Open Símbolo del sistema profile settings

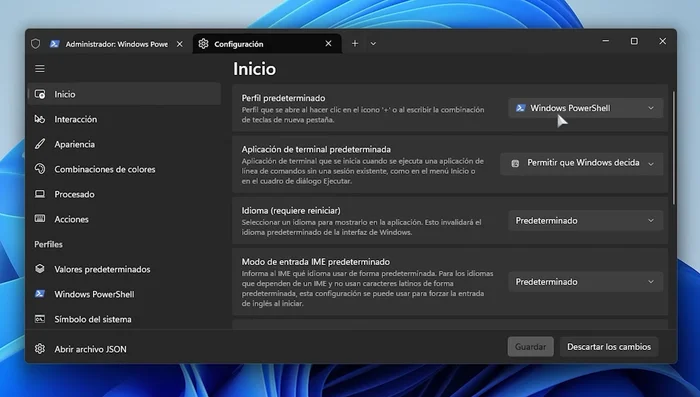pos(125,319)
